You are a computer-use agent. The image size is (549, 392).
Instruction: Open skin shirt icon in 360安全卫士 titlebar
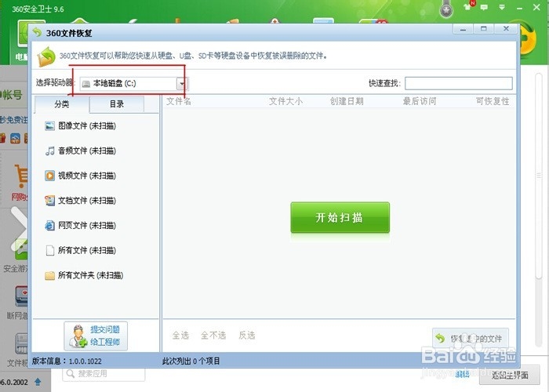pyautogui.click(x=468, y=6)
